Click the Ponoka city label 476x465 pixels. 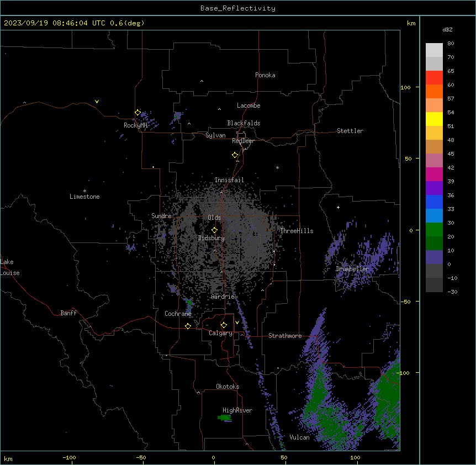click(x=265, y=75)
